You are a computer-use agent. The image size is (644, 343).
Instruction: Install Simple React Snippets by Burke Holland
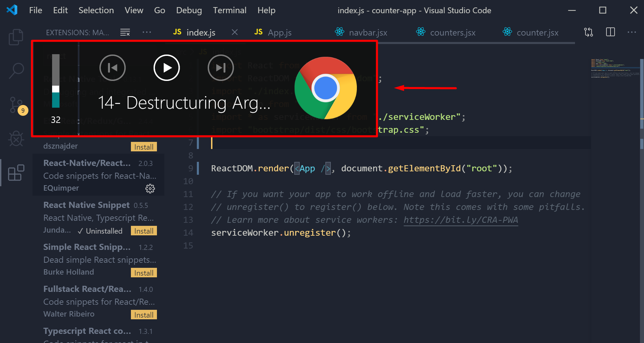click(144, 273)
